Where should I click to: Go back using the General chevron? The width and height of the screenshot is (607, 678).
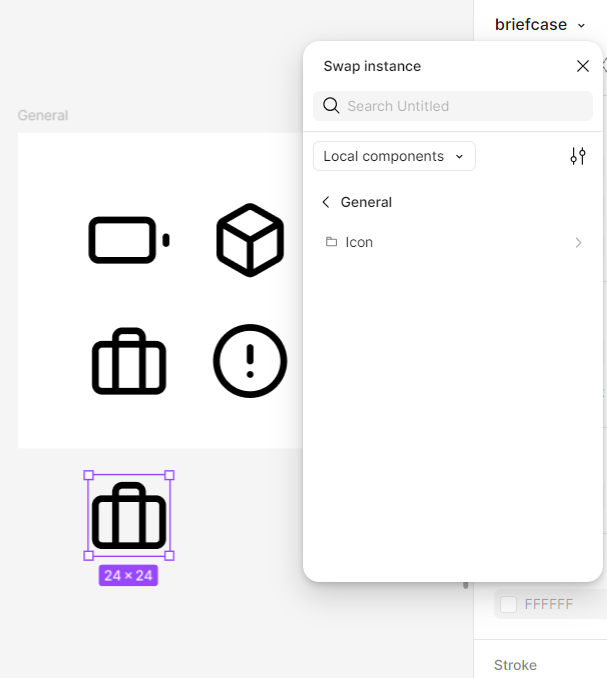pos(326,202)
